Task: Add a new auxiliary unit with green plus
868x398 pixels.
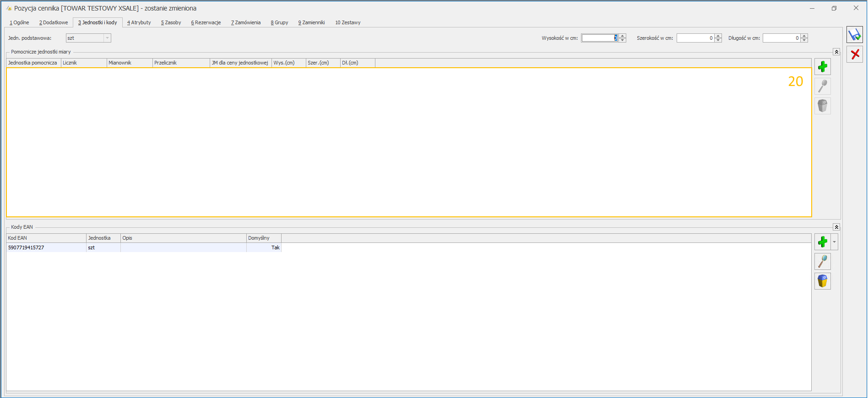Action: 822,67
